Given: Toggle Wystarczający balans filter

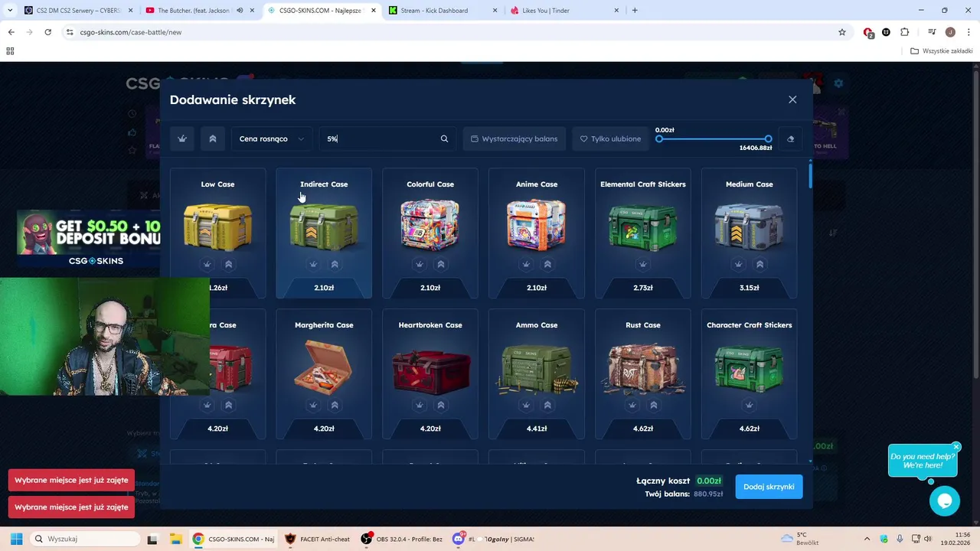Looking at the screenshot, I should (x=514, y=139).
